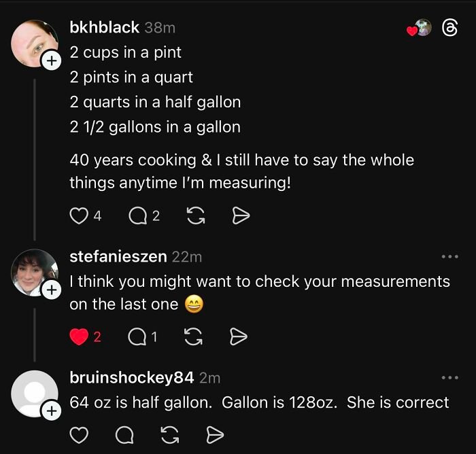Viewport: 476px width, 454px height.
Task: Send stefanieszen's reply to someone
Action: (239, 336)
